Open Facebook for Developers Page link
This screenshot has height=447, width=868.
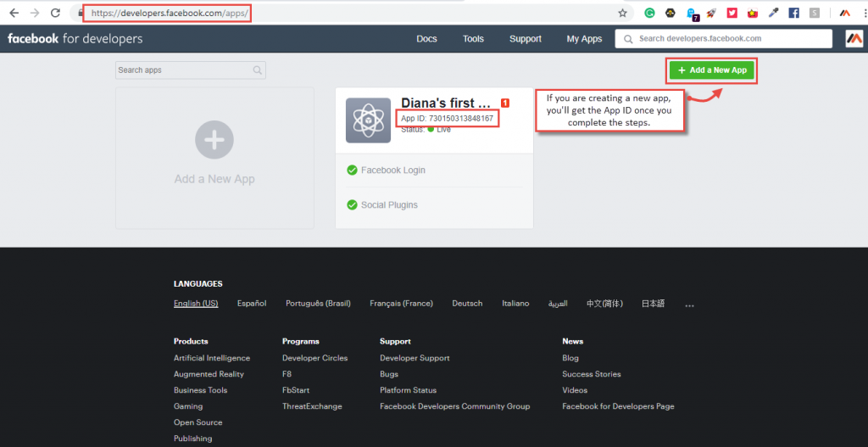click(618, 406)
